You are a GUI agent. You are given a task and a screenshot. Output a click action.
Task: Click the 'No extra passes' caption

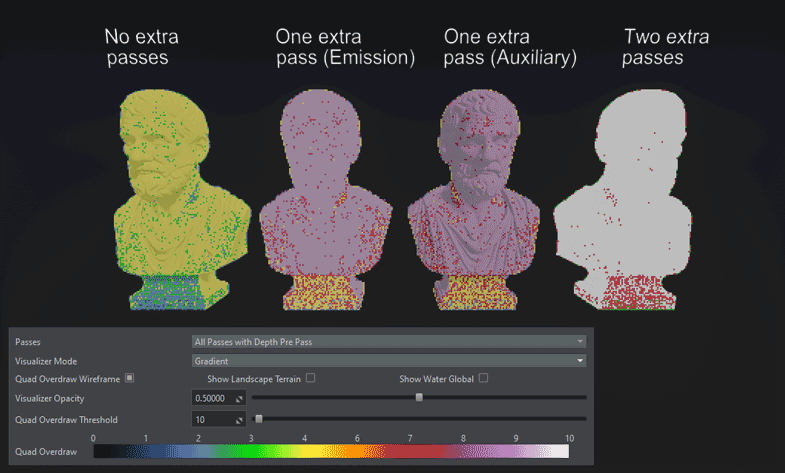pos(142,47)
